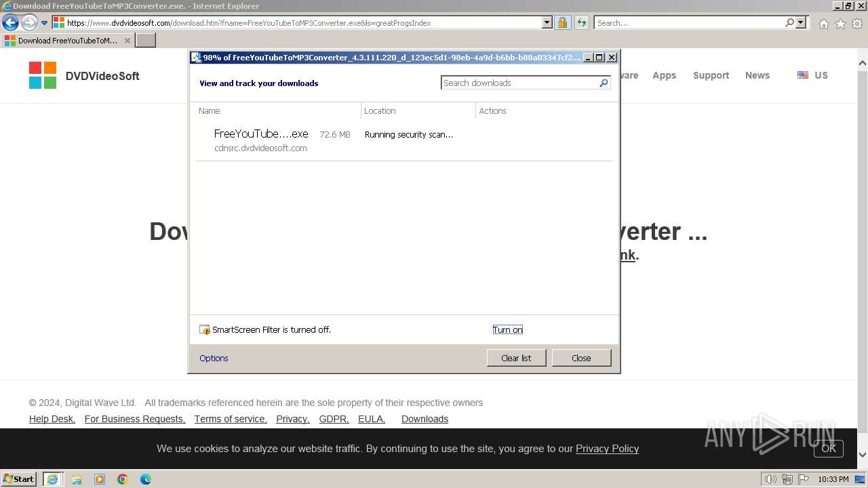Open Microsoft Edge from the taskbar
This screenshot has width=868, height=488.
pyautogui.click(x=146, y=479)
